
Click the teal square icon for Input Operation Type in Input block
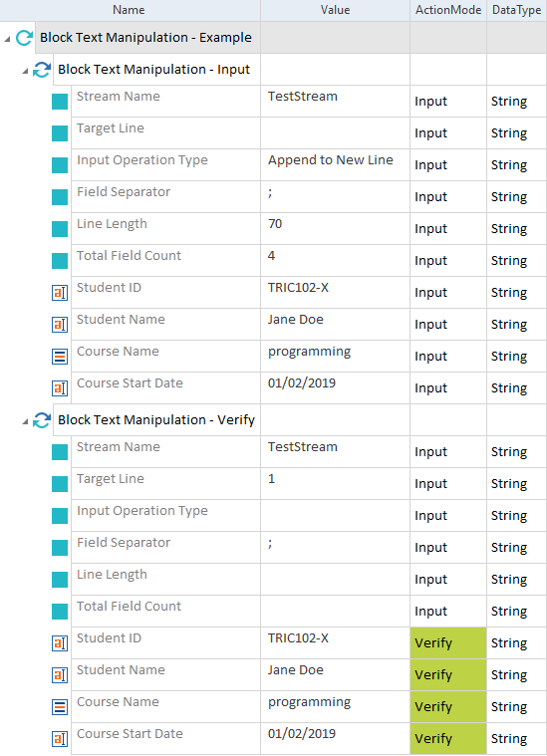click(60, 165)
